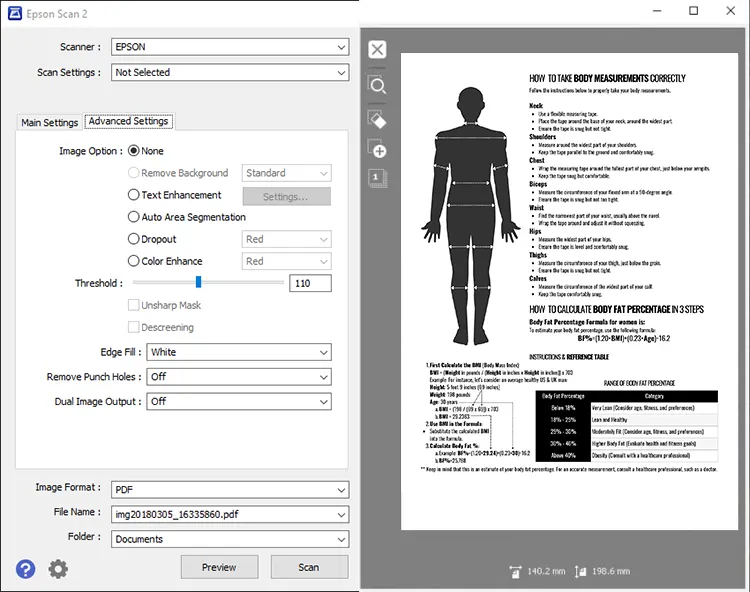This screenshot has width=750, height=592.
Task: Open the File Name dropdown
Action: click(230, 515)
